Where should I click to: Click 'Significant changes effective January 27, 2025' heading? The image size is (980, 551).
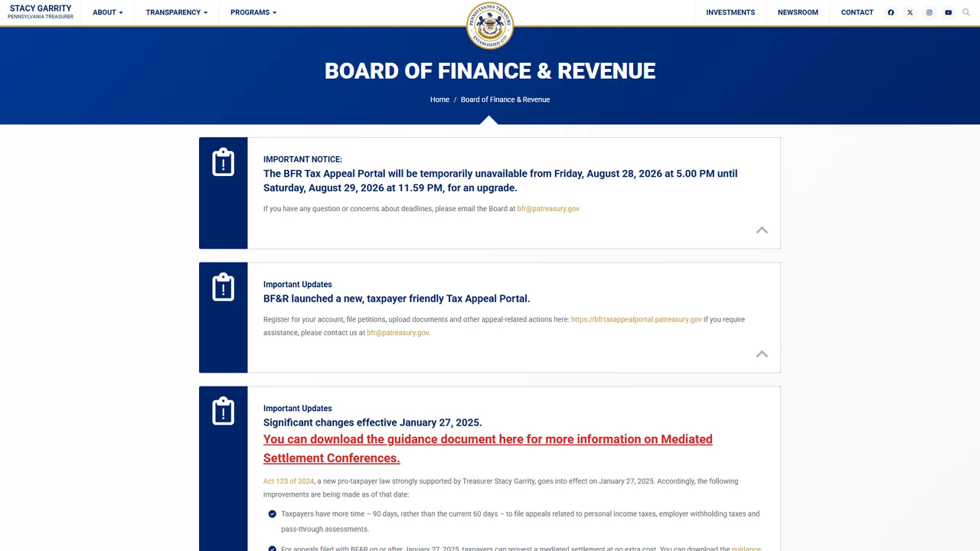click(373, 422)
